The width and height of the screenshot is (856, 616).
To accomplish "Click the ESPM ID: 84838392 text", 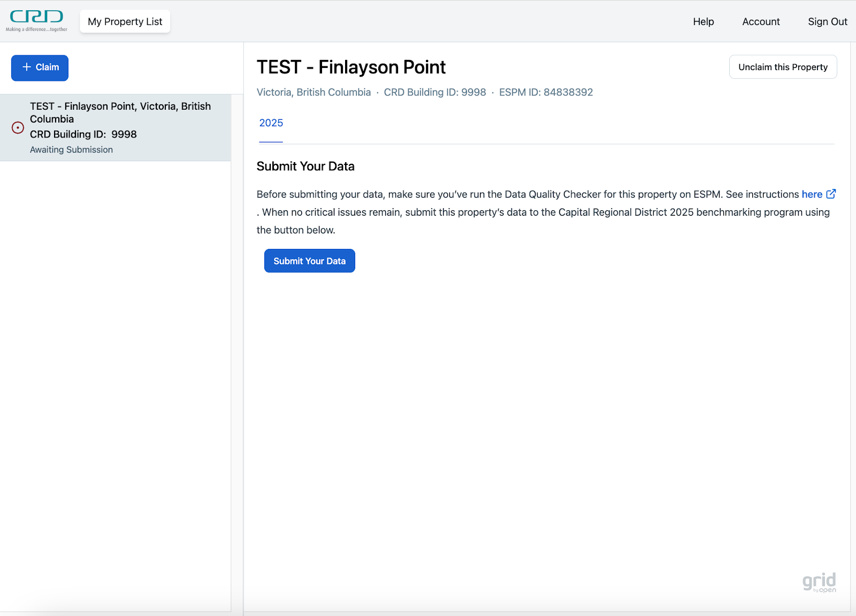I will [x=546, y=93].
